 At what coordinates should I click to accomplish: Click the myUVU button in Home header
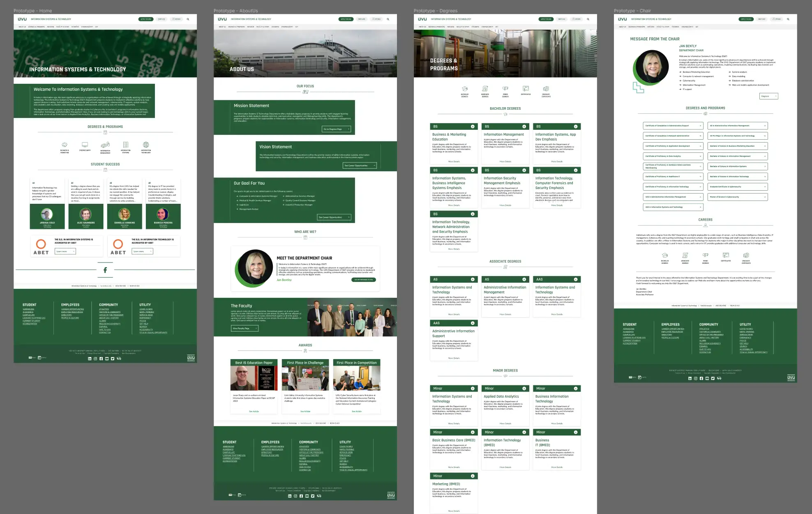[x=176, y=19]
